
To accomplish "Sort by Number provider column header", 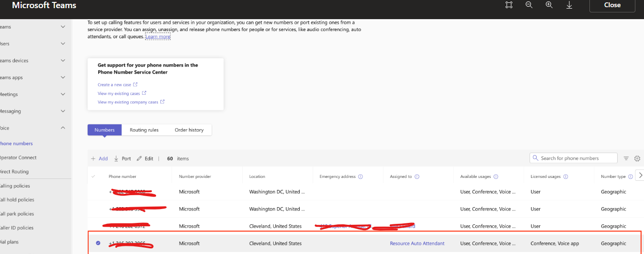I will (196, 177).
